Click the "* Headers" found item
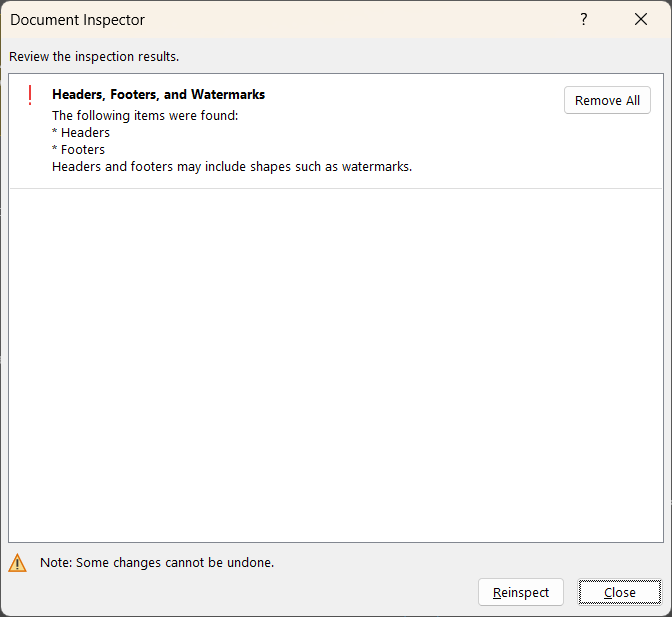This screenshot has height=617, width=672. tap(81, 132)
